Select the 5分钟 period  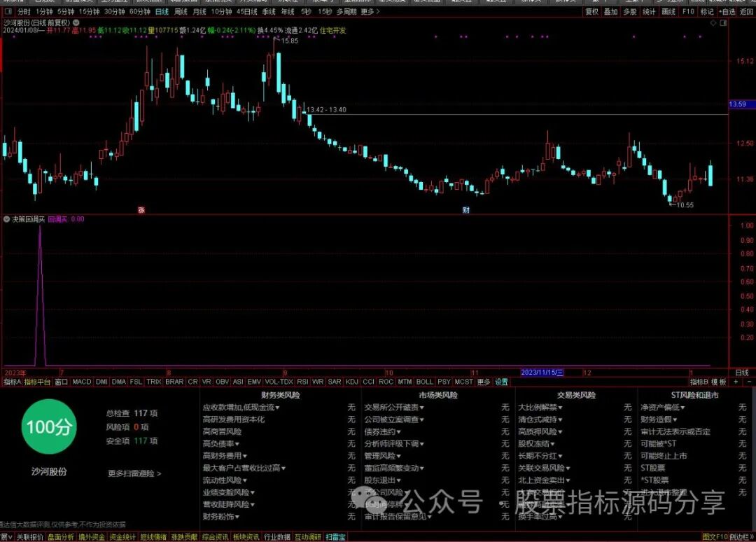pyautogui.click(x=66, y=12)
